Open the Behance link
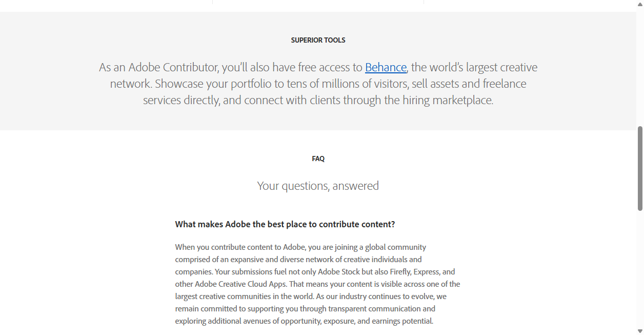Viewport: 644px width, 335px height. pos(386,67)
